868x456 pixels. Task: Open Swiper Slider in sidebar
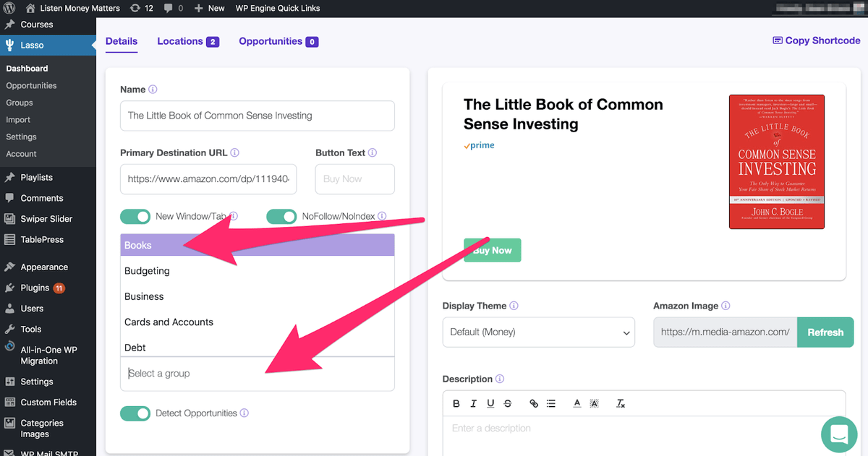pyautogui.click(x=46, y=219)
